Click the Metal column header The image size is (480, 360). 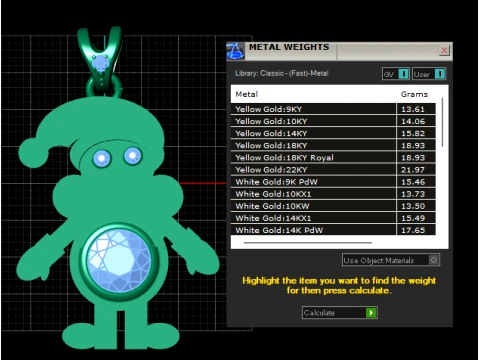tap(247, 94)
